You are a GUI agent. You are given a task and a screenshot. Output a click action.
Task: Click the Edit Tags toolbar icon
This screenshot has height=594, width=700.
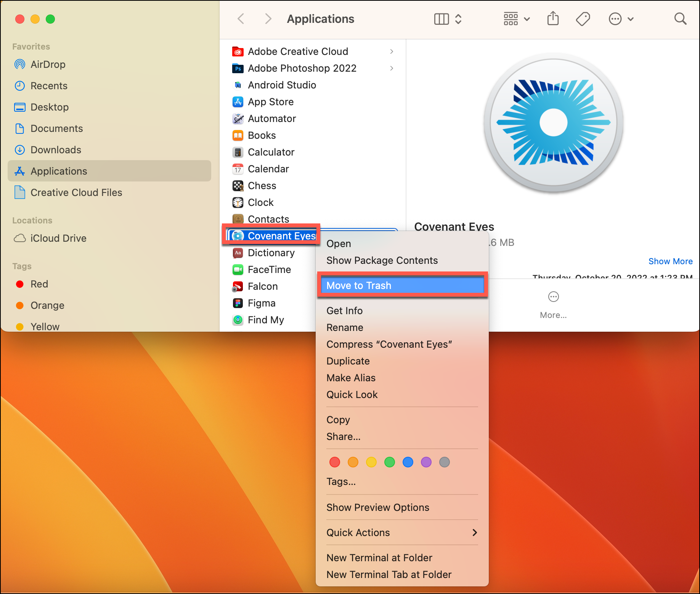tap(583, 19)
